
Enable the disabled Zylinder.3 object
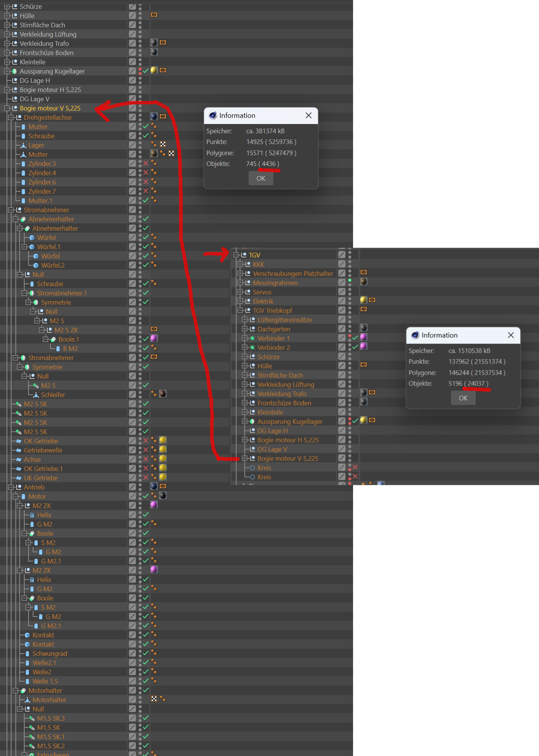click(x=146, y=163)
